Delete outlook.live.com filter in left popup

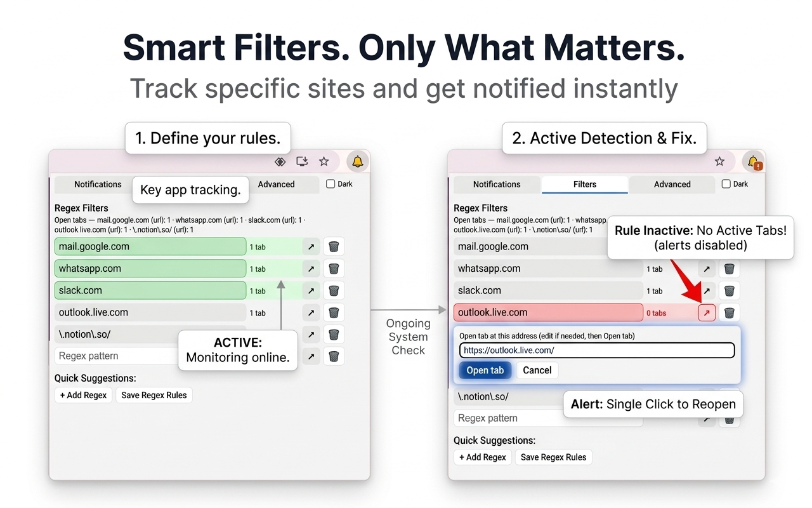tap(334, 312)
